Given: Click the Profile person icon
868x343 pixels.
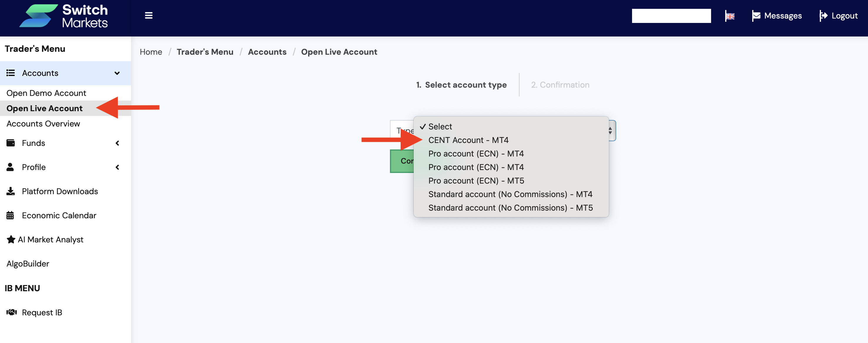Looking at the screenshot, I should [x=10, y=167].
